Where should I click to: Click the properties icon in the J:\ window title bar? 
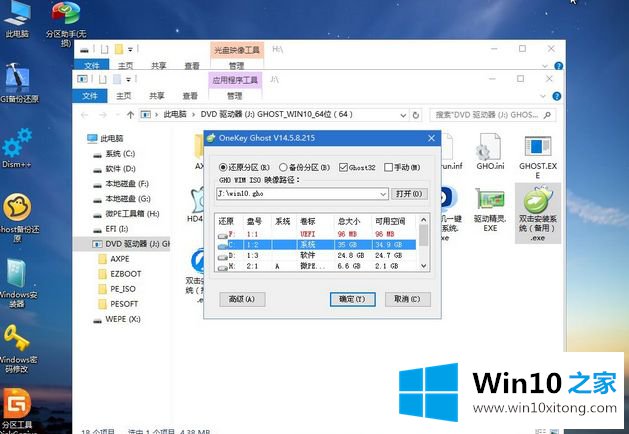(103, 79)
